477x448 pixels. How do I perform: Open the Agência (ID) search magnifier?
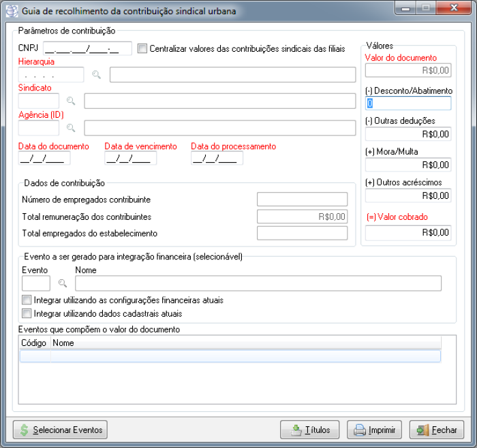[71, 127]
